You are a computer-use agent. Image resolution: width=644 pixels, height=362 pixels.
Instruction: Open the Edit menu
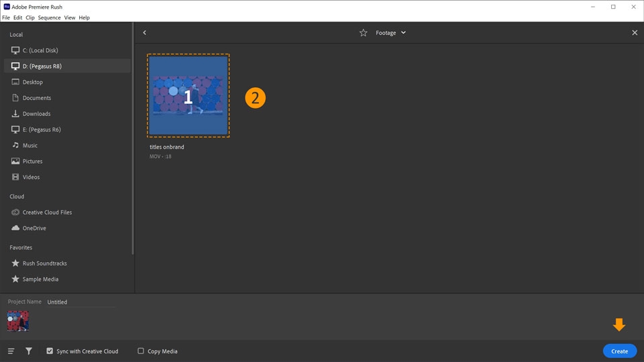point(17,17)
